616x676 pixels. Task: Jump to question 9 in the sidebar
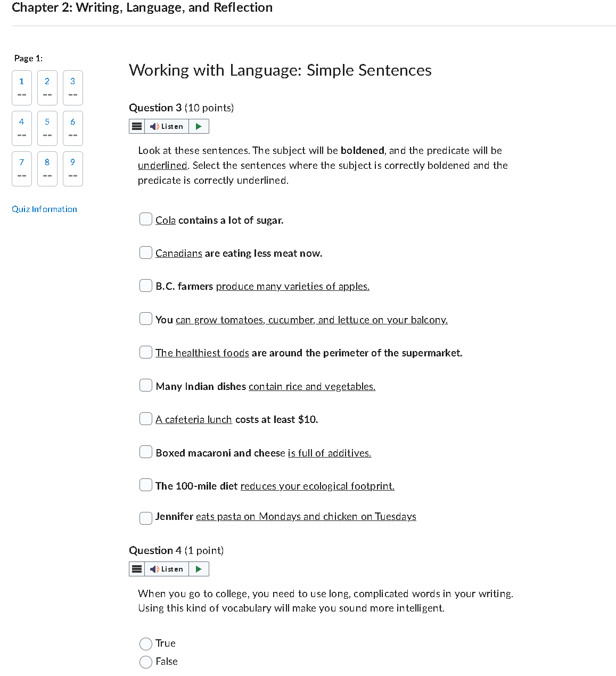click(72, 168)
